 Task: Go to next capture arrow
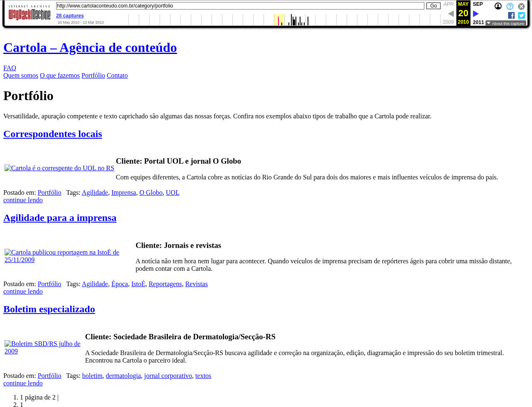click(476, 14)
